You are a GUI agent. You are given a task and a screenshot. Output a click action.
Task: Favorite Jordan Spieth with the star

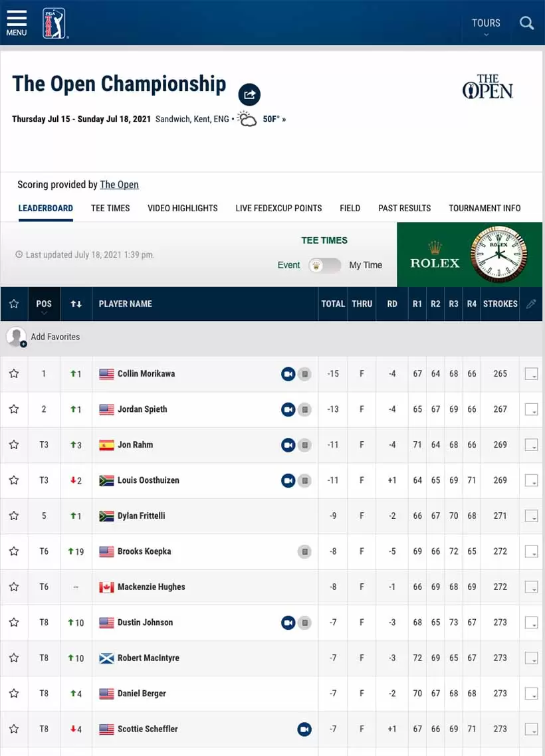[14, 409]
